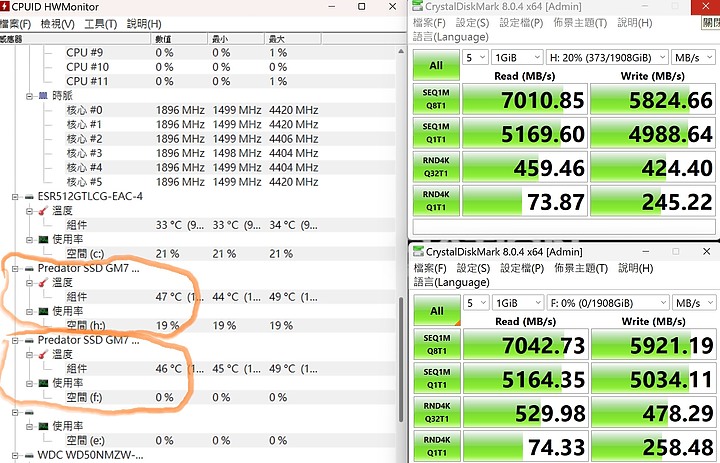
Task: Click H: RND4K Q1T1 write result 245.22
Action: (x=653, y=201)
